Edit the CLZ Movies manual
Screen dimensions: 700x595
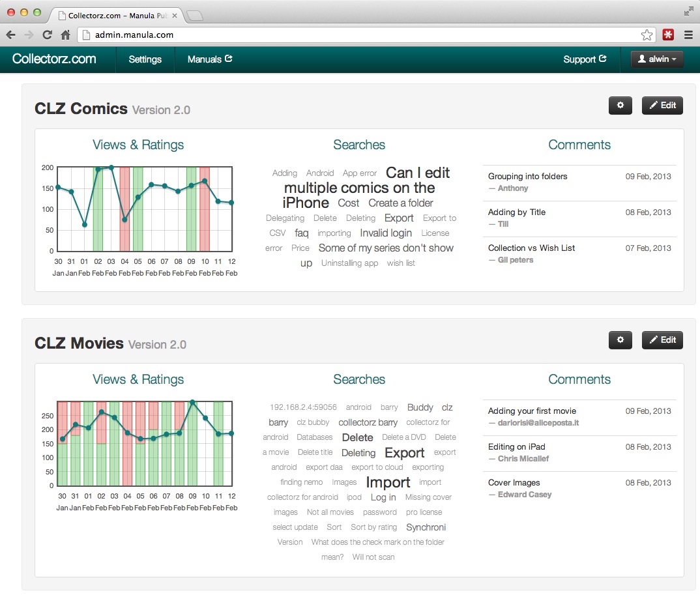click(662, 340)
